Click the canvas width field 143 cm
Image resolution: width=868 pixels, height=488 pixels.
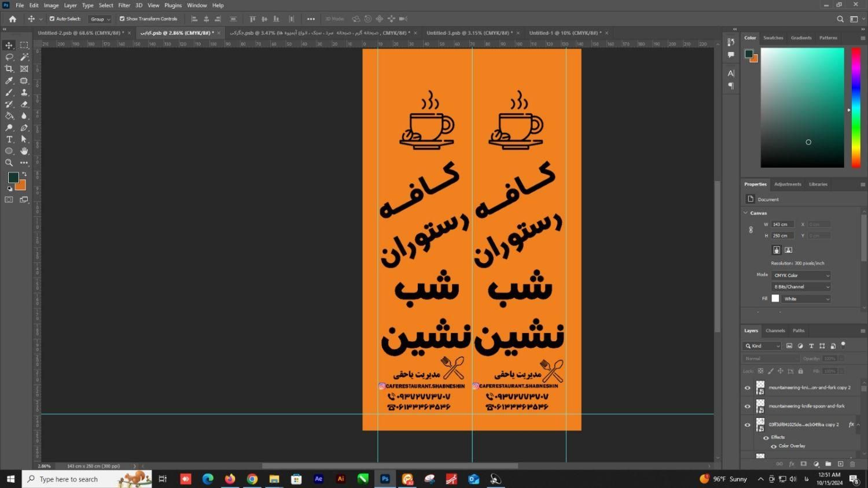click(782, 224)
